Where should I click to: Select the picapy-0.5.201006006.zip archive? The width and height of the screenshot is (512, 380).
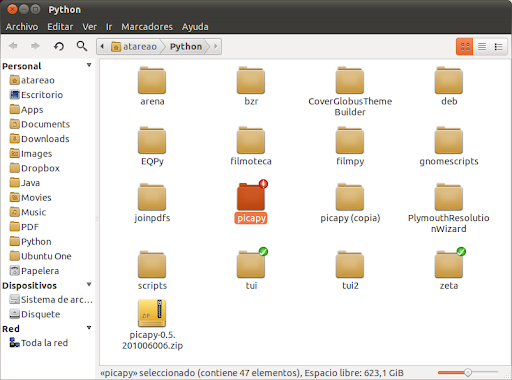152,325
